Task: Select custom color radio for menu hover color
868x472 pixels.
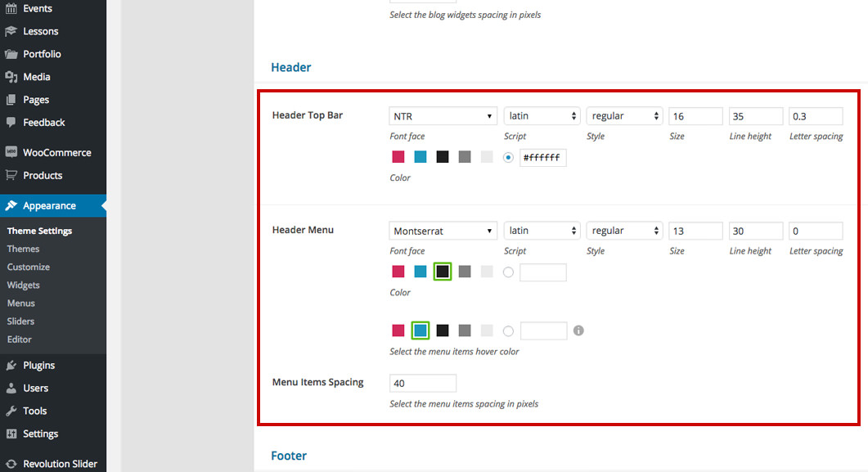Action: point(508,331)
